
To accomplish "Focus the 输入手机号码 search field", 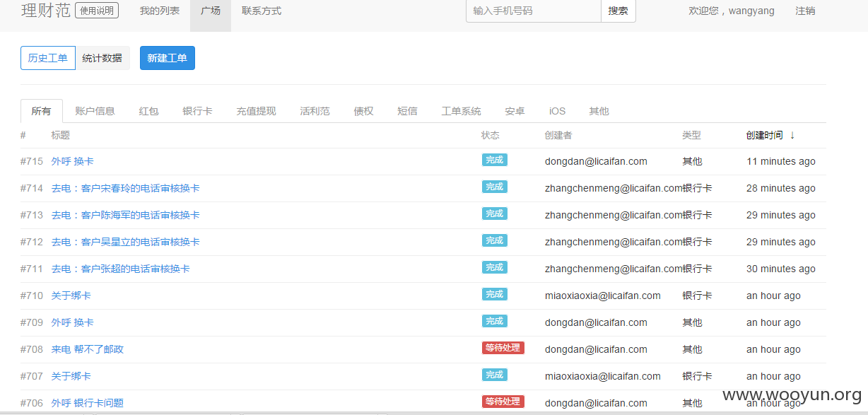I will 534,11.
